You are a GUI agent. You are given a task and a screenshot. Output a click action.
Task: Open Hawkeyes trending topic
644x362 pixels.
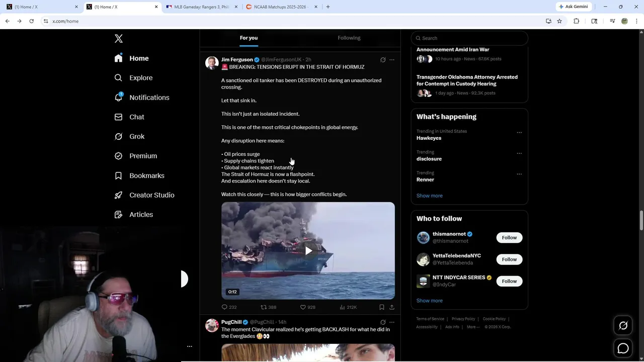point(429,138)
